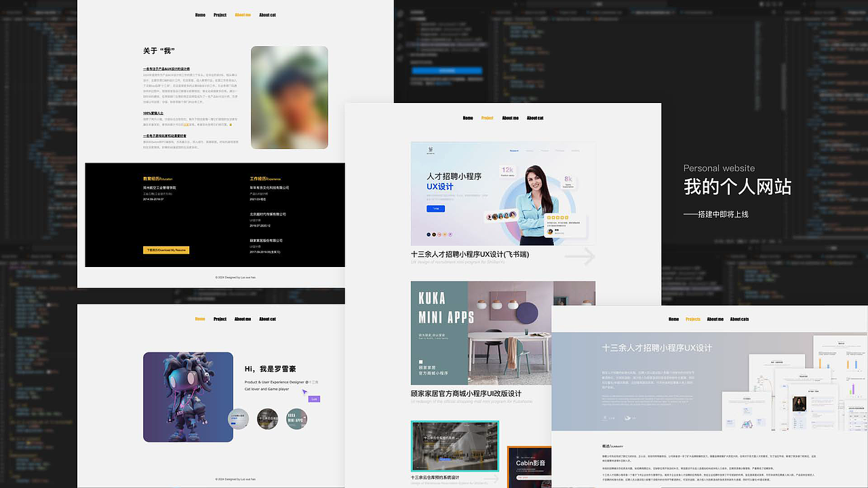Click the hero title 十三余人才招聘小程序UX设计
The width and height of the screenshot is (868, 488).
pos(657,348)
